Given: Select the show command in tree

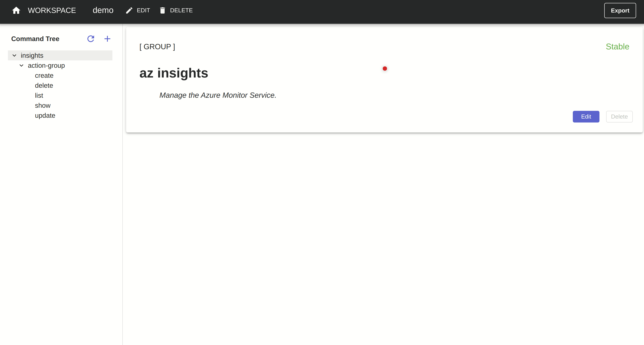Looking at the screenshot, I should [42, 105].
